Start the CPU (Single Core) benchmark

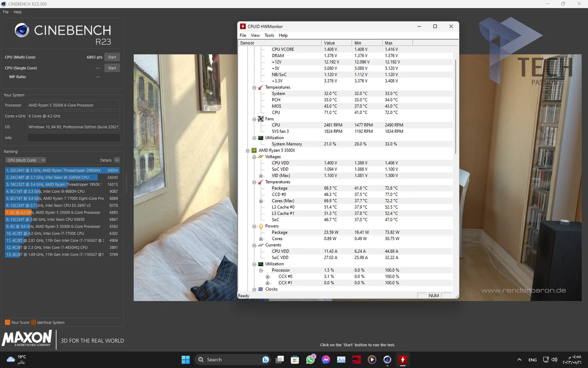pyautogui.click(x=112, y=68)
